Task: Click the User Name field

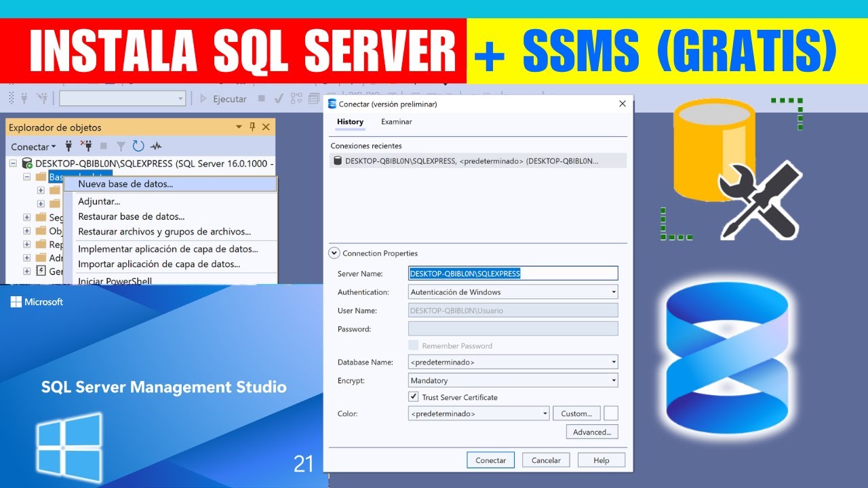Action: click(513, 310)
